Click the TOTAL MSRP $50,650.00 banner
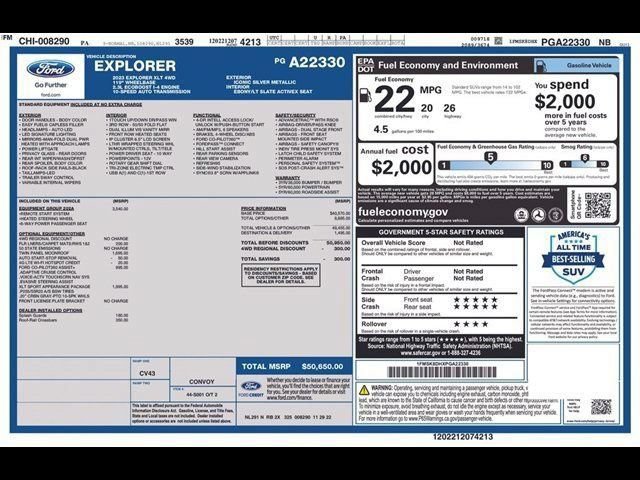 click(x=293, y=367)
